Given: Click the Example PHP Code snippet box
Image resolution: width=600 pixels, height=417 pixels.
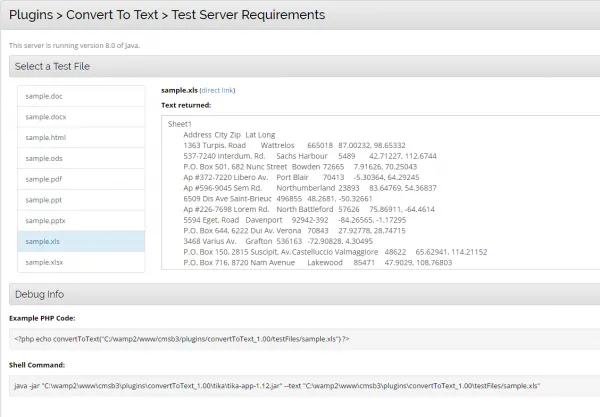Looking at the screenshot, I should (300, 339).
